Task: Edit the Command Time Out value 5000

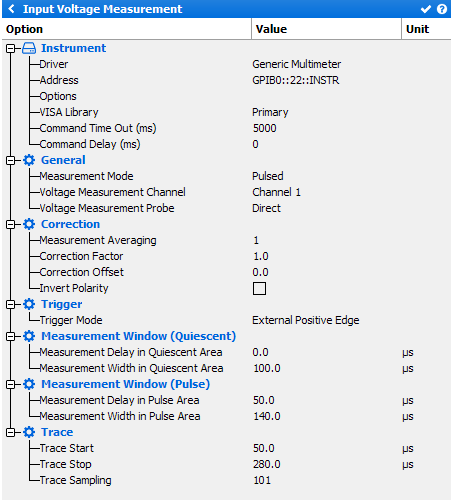Action: pos(265,128)
